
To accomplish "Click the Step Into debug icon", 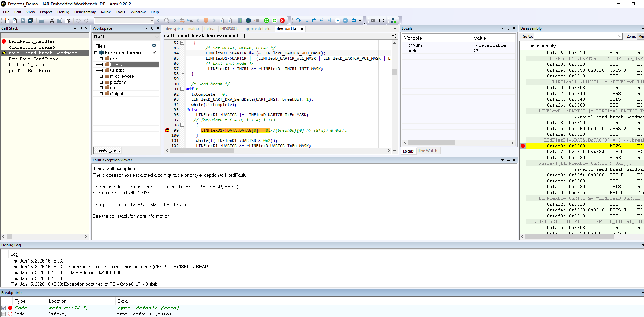I will (306, 21).
